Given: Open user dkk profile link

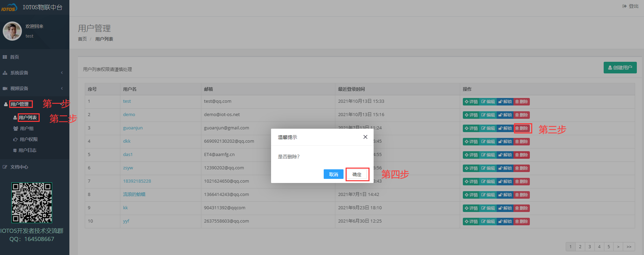Looking at the screenshot, I should (x=127, y=141).
